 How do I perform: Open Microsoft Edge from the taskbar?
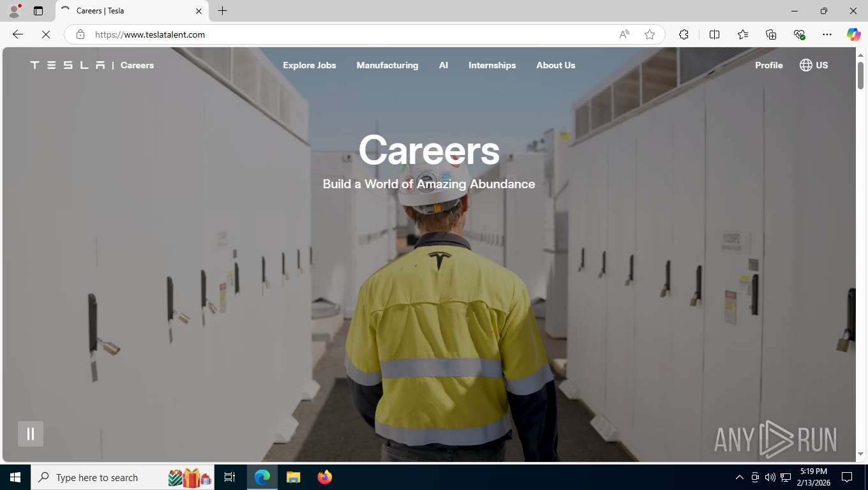262,477
